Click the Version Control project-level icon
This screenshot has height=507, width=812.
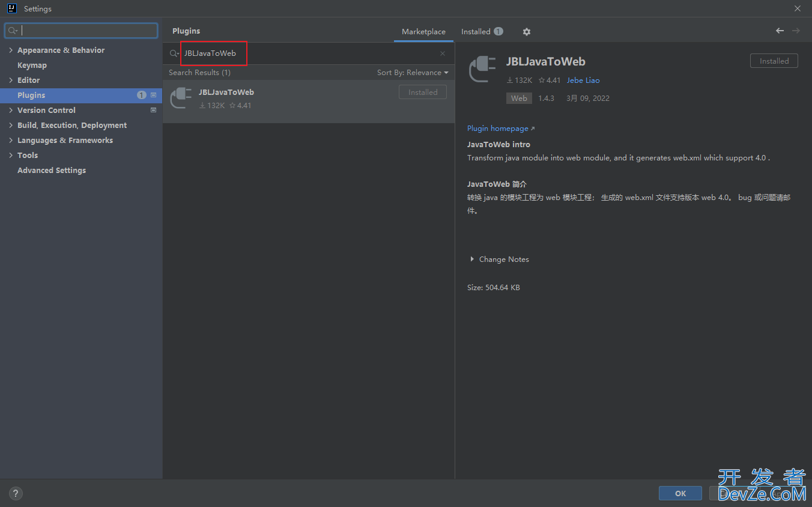(153, 110)
